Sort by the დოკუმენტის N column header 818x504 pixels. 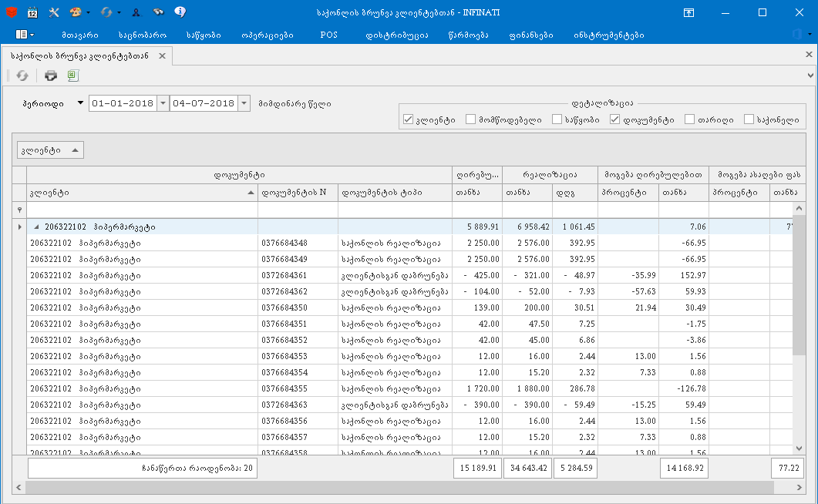click(x=298, y=193)
